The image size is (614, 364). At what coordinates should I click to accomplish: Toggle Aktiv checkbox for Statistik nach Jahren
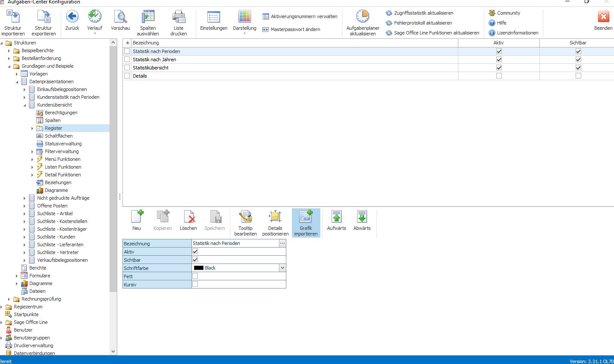(x=499, y=60)
